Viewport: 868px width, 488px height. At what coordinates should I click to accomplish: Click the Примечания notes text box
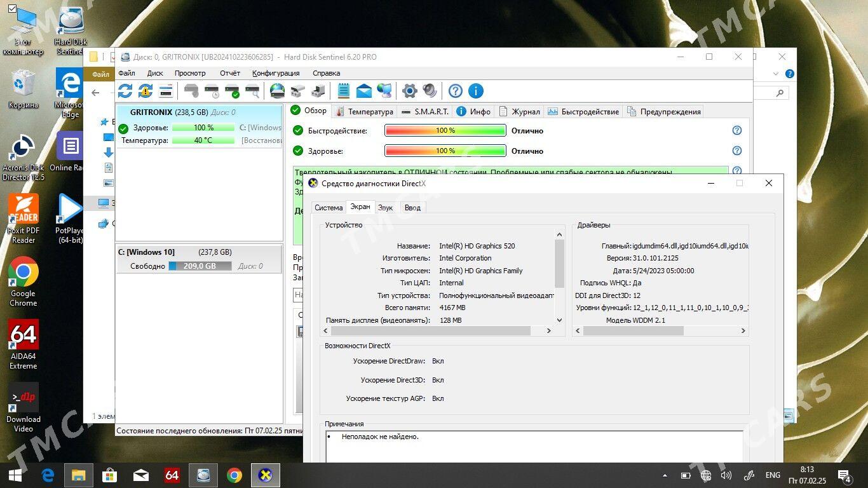(534, 446)
